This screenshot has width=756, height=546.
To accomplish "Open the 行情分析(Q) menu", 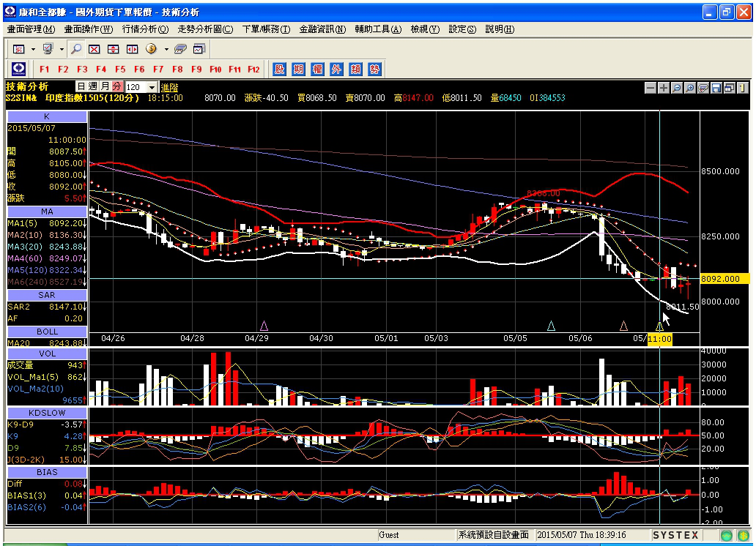I will pos(145,29).
